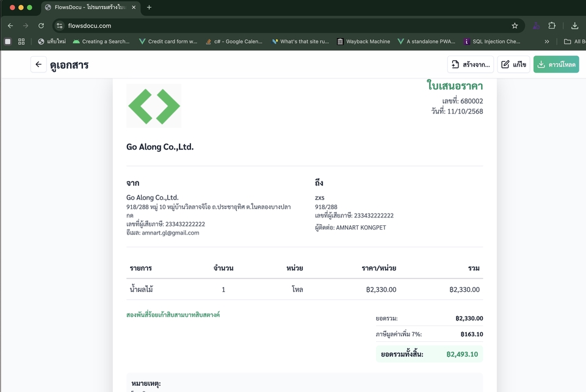Go back using browser back arrow
Viewport: 586px width, 392px height.
[x=10, y=26]
